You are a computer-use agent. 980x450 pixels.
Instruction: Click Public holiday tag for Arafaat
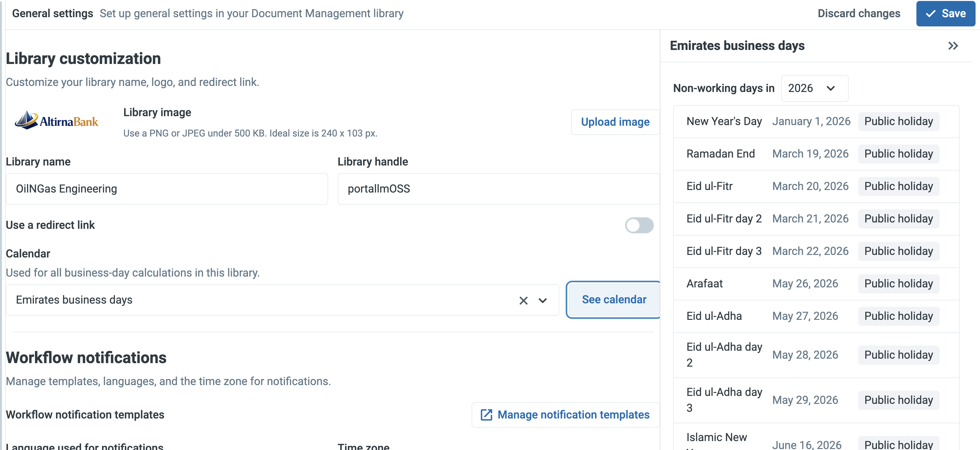tap(899, 284)
